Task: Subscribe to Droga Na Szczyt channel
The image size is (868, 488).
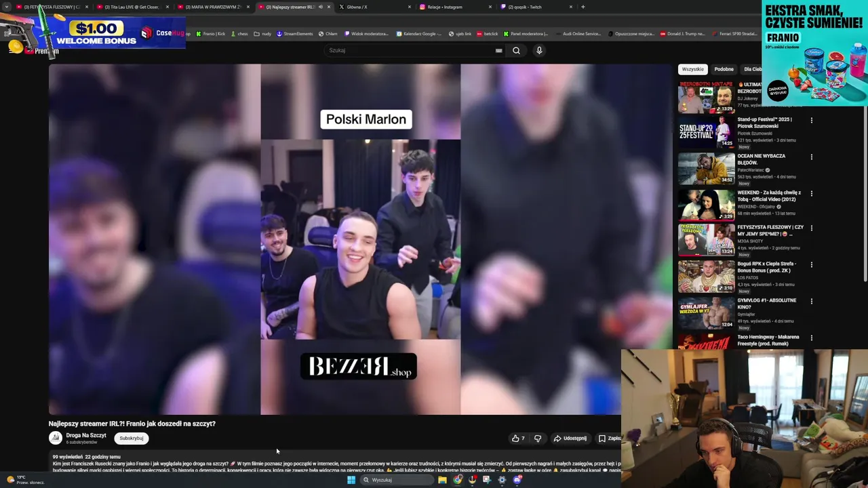Action: (132, 438)
